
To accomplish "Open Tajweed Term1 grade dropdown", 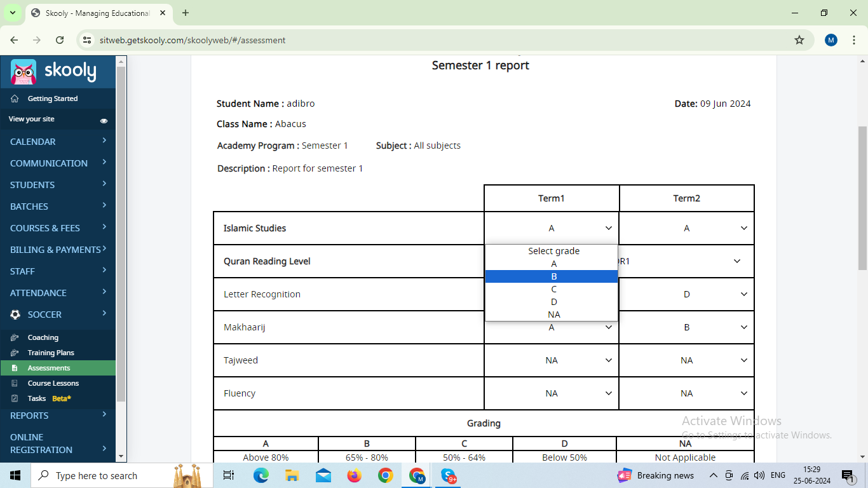I will (552, 360).
